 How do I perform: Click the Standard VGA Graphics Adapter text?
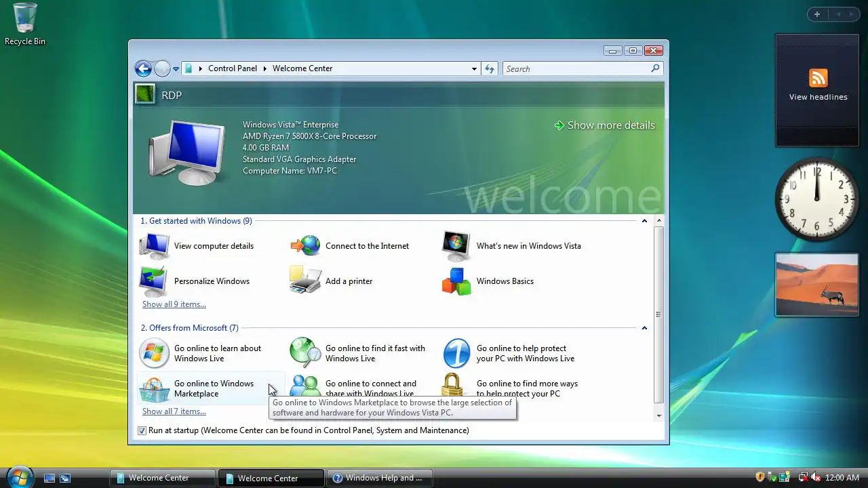[299, 159]
